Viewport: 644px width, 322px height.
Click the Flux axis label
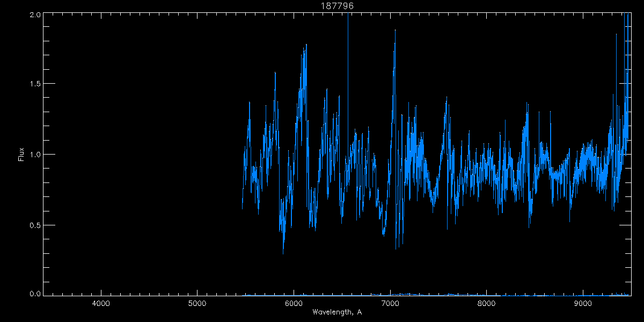point(21,155)
